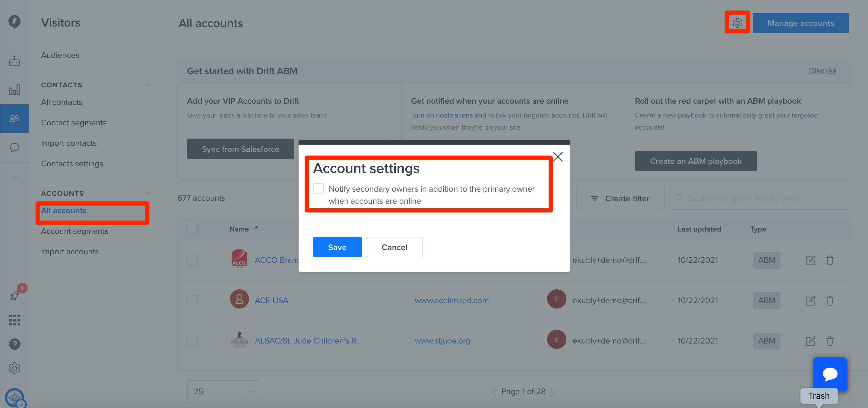Edit the ACCO Brands account row
868x408 pixels.
(x=810, y=260)
